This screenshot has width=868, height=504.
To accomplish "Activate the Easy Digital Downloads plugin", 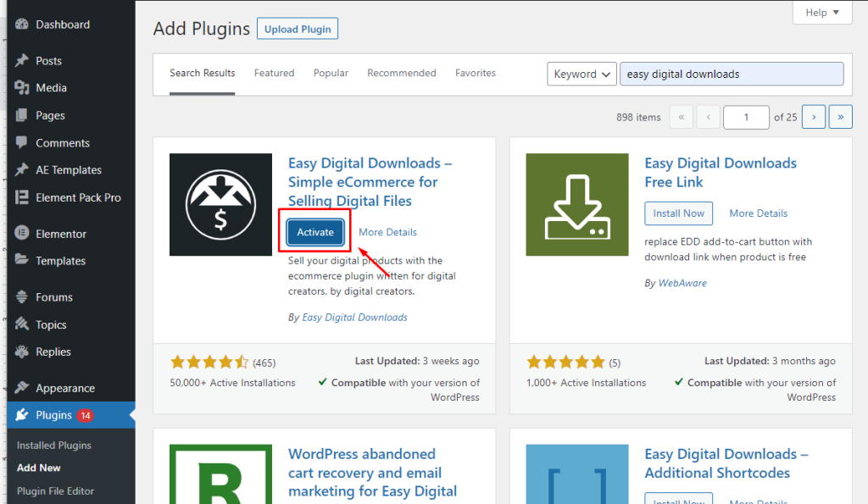I will point(315,232).
